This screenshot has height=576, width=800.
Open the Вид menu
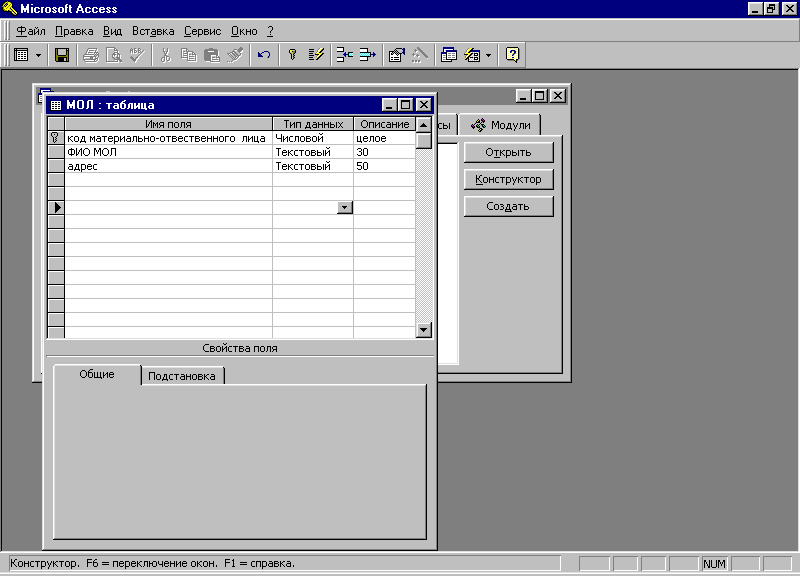[112, 31]
